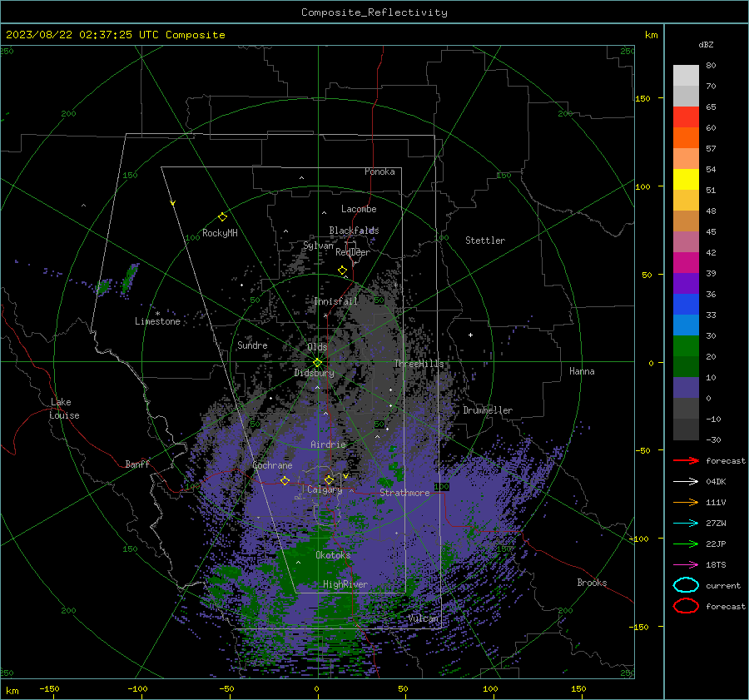Select the blue 36 dBZ color swatch

click(686, 304)
